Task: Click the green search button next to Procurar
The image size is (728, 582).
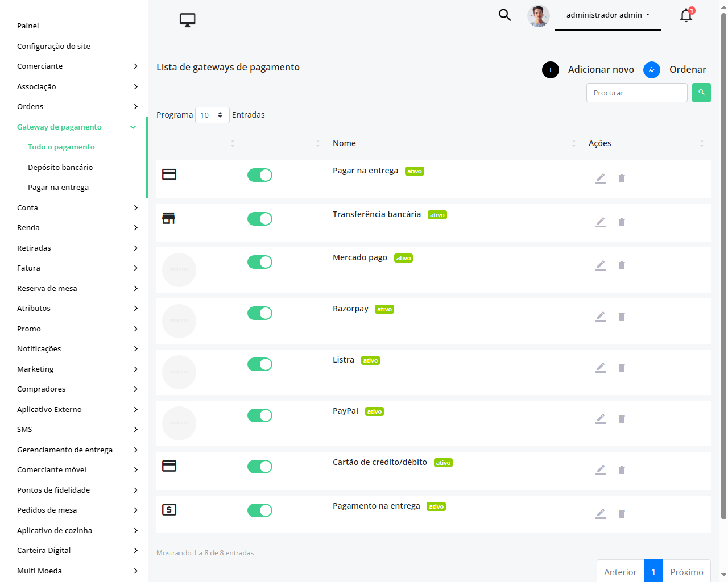Action: pos(701,93)
